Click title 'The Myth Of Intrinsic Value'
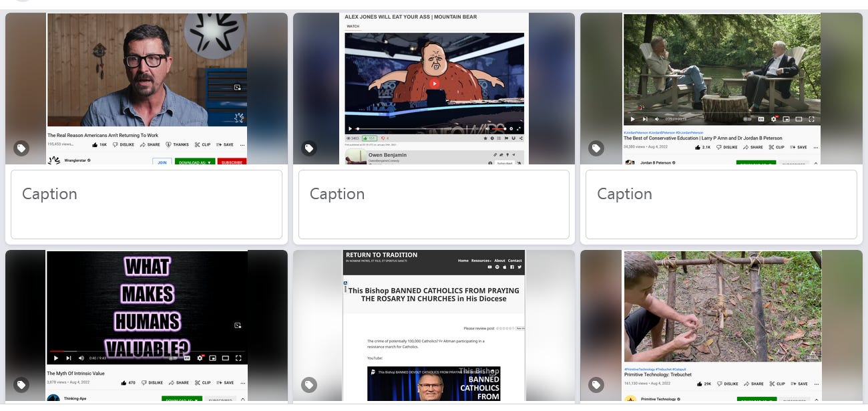Viewport: 868px width, 411px height. (75, 374)
